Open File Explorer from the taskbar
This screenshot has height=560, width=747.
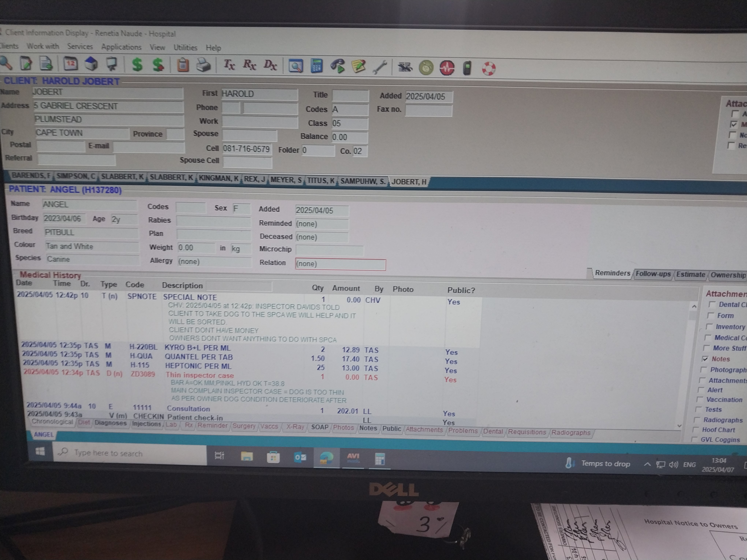(247, 457)
